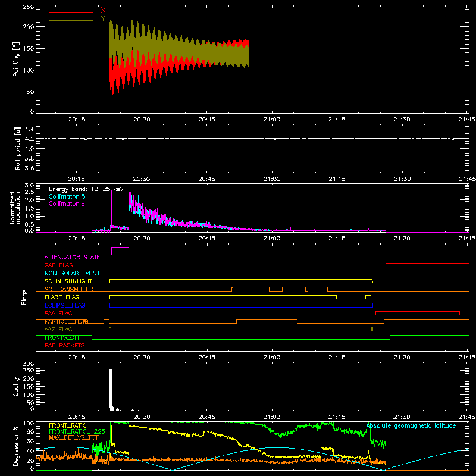Select the FLARE_FLAG label
The height and width of the screenshot is (476, 476).
coord(62,297)
